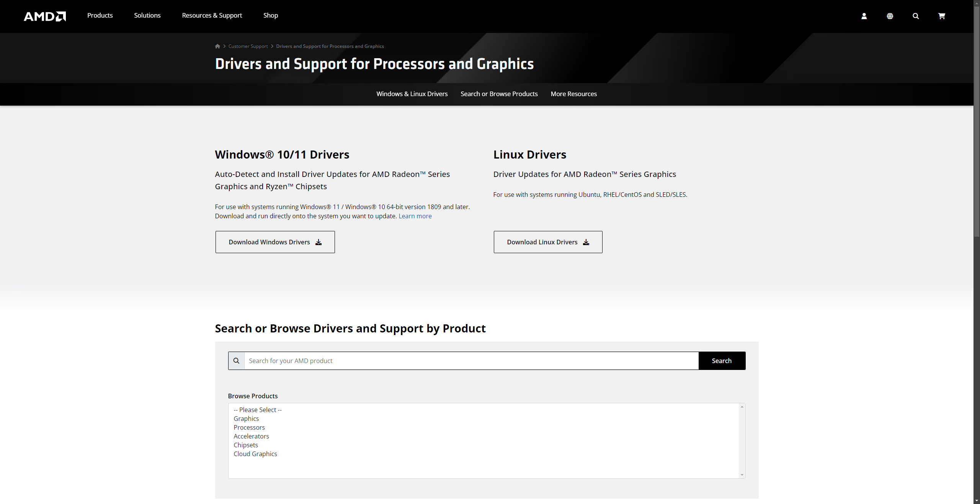Click the magnifier icon in product search box
The width and height of the screenshot is (980, 504).
(x=237, y=361)
